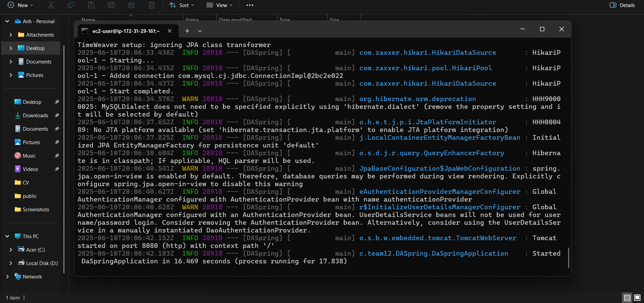Open pinned Videos folder
This screenshot has width=644, height=303.
coord(26,169)
